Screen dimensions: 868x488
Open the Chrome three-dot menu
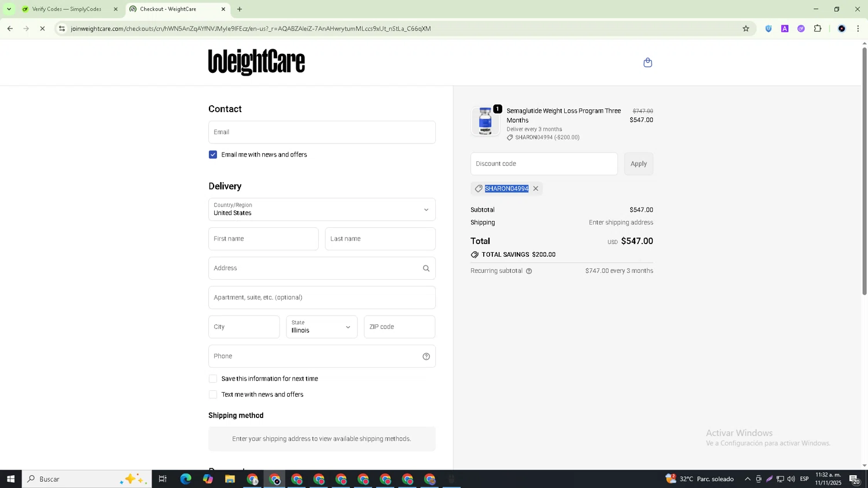(858, 28)
